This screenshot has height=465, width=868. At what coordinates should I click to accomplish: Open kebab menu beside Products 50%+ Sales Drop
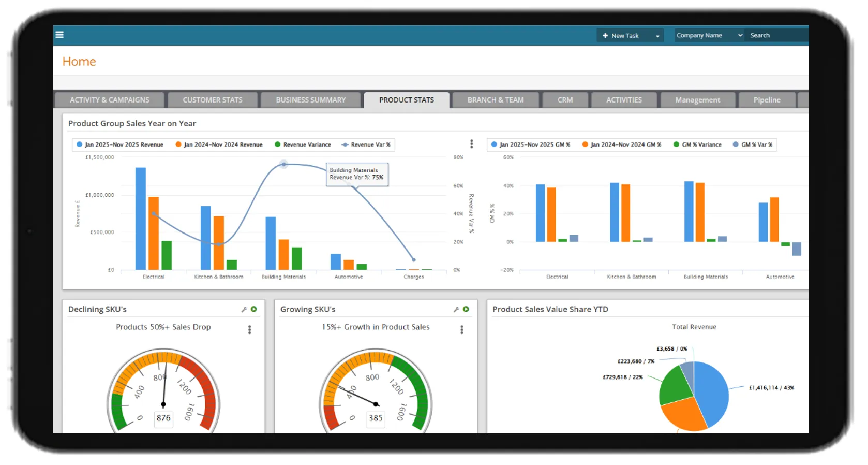tap(250, 330)
